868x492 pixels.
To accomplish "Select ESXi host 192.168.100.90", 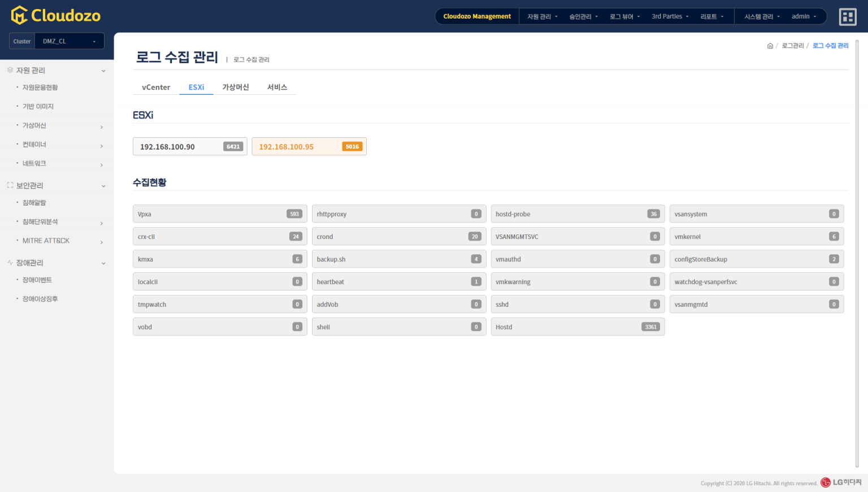I will pyautogui.click(x=190, y=146).
